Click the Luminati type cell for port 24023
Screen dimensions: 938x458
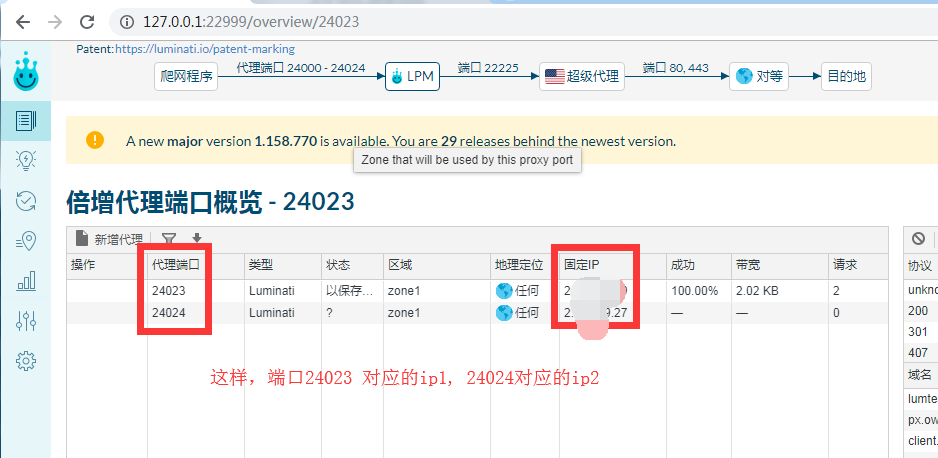point(283,291)
